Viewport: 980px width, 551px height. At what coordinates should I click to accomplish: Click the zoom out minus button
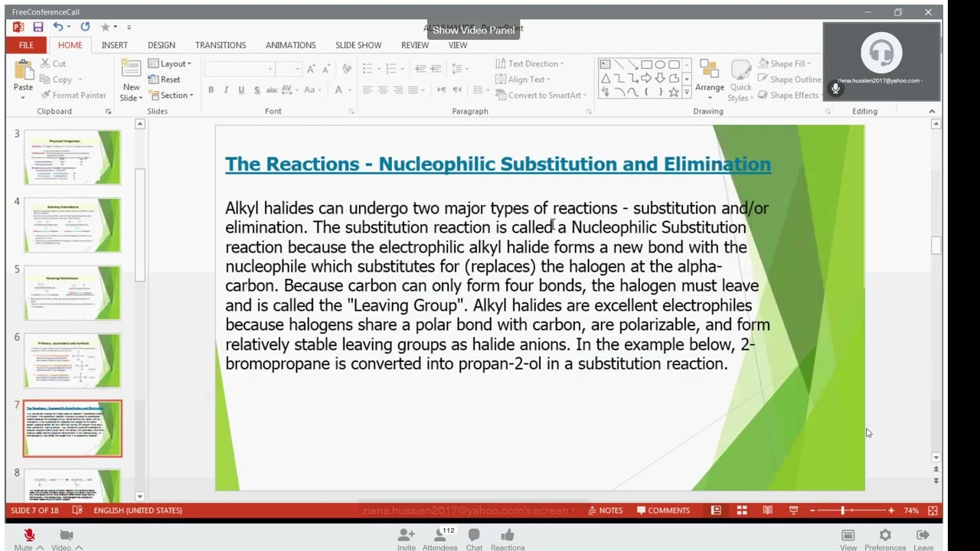coord(812,510)
